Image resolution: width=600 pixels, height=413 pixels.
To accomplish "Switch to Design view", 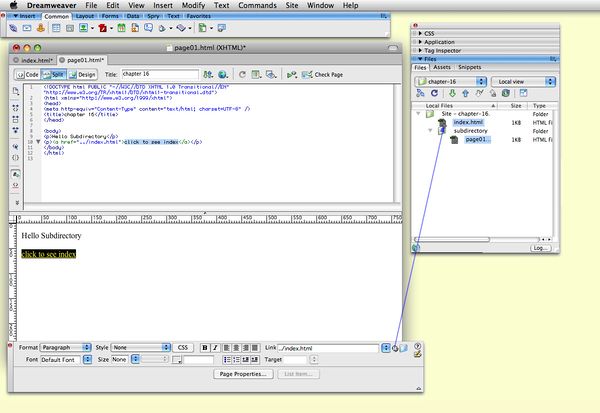I will [84, 74].
